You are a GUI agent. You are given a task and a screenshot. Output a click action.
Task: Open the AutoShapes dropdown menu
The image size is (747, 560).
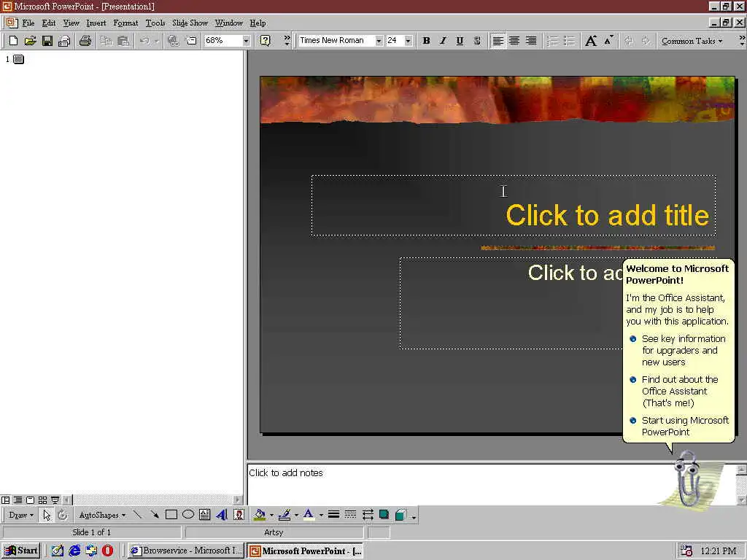pos(102,515)
